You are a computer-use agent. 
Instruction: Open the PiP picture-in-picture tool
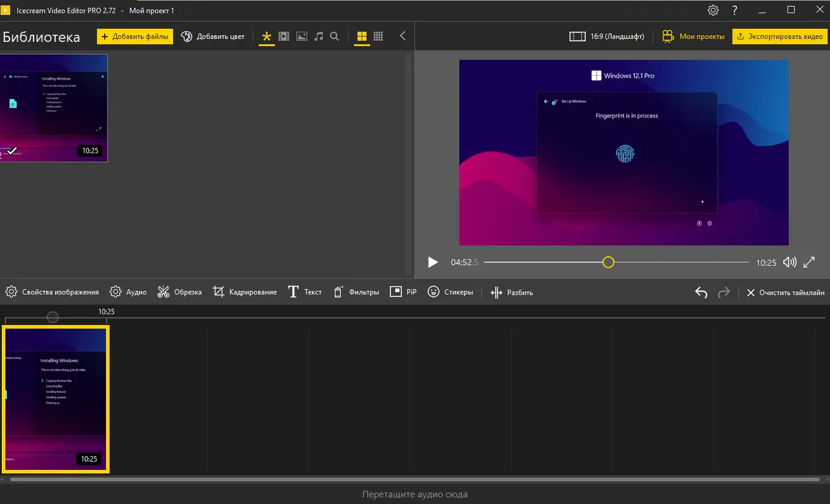(x=403, y=292)
